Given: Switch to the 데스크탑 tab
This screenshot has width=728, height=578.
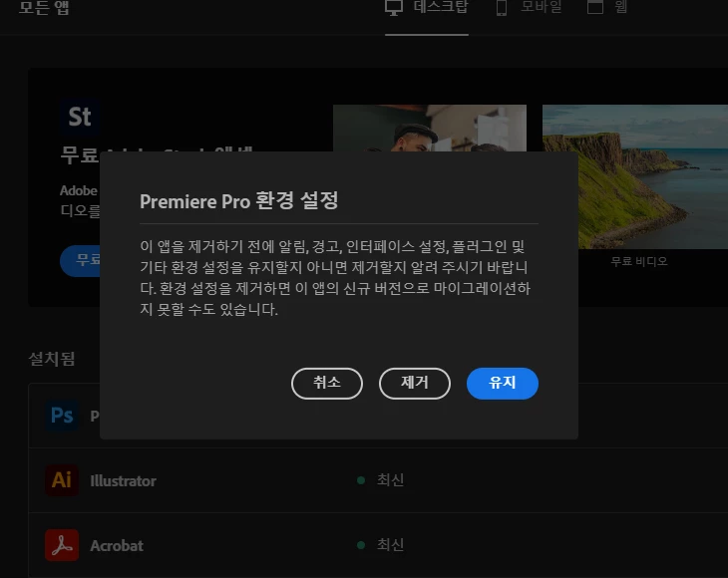Looking at the screenshot, I should pos(427,7).
